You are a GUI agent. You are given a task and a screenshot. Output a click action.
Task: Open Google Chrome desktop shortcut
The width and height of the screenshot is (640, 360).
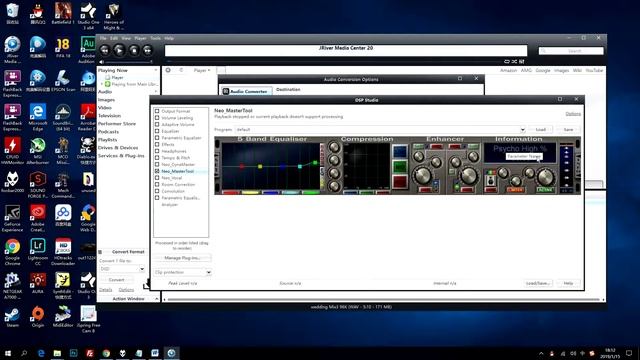12,251
